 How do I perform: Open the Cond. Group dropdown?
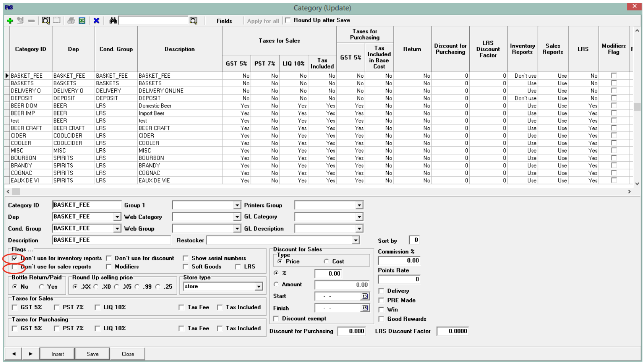(117, 228)
